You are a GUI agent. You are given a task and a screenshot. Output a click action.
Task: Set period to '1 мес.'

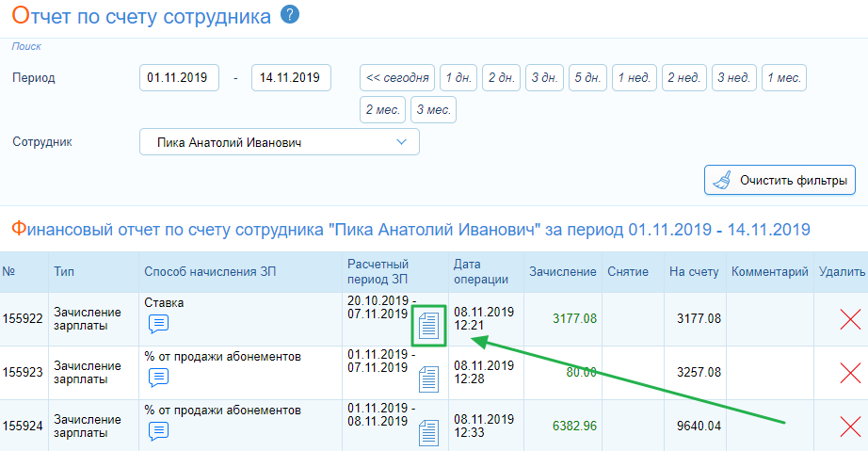click(784, 77)
